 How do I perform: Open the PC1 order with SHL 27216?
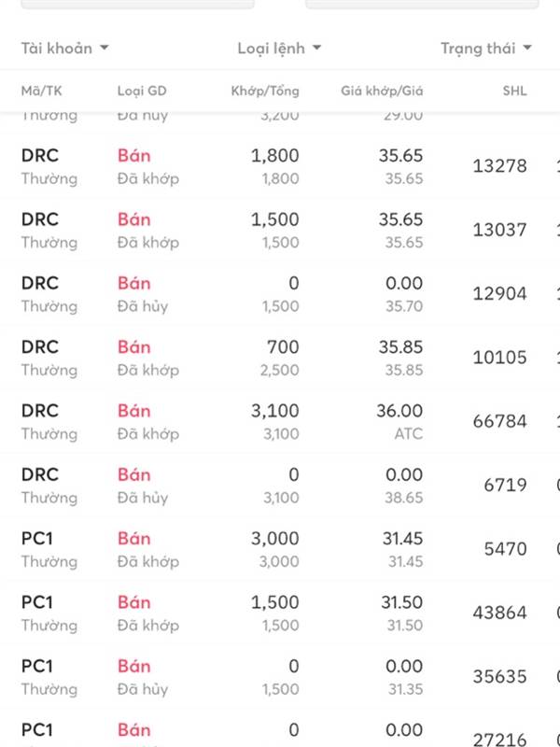click(280, 728)
